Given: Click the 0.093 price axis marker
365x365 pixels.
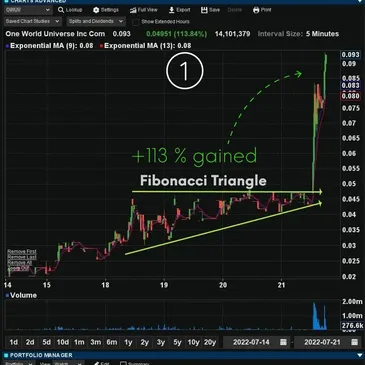Looking at the screenshot, I should click(x=351, y=55).
